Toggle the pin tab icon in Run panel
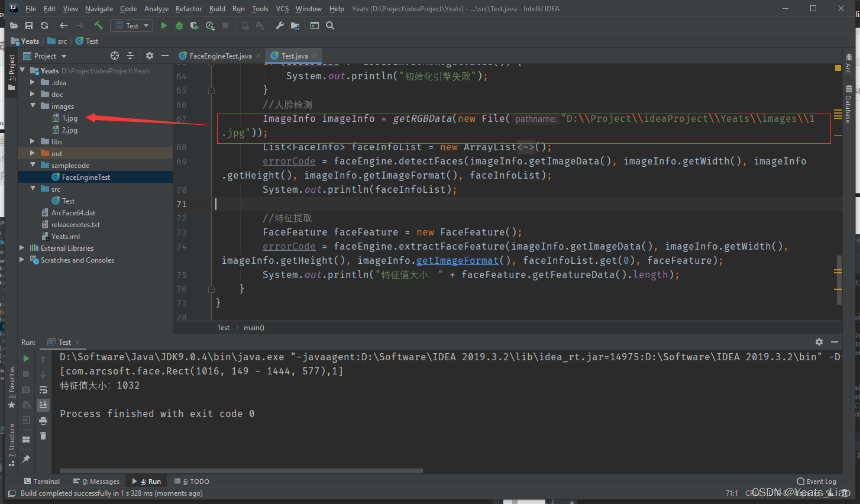860x504 pixels. pyautogui.click(x=26, y=459)
